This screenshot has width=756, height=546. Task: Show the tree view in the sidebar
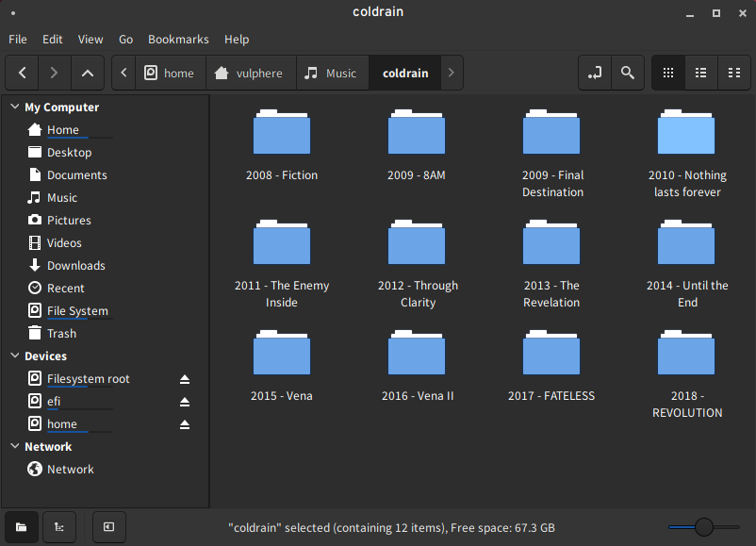point(59,527)
